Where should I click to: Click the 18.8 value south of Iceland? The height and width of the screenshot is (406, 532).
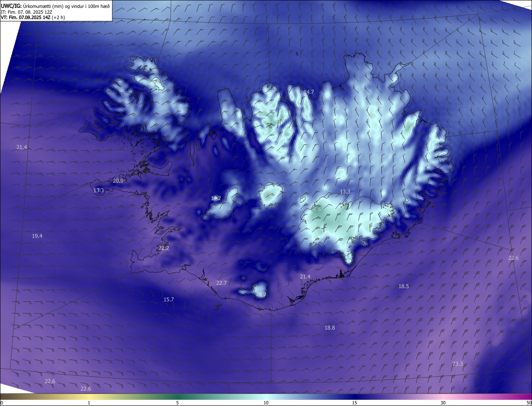click(x=330, y=328)
